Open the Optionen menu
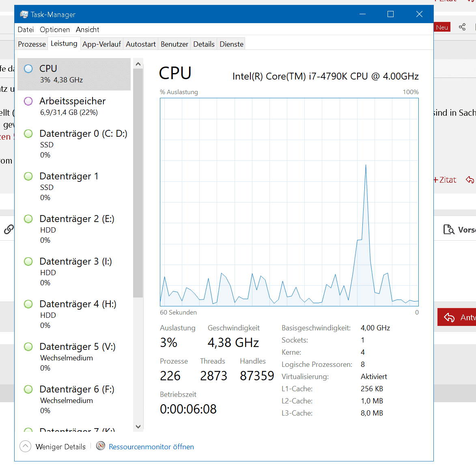476x472 pixels. pos(55,30)
